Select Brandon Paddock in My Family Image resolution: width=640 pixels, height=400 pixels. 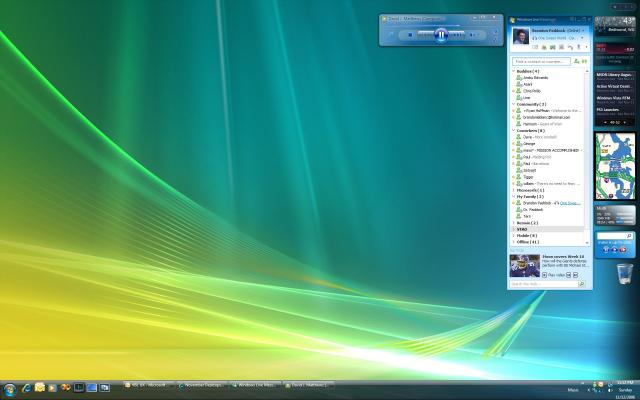click(537, 203)
